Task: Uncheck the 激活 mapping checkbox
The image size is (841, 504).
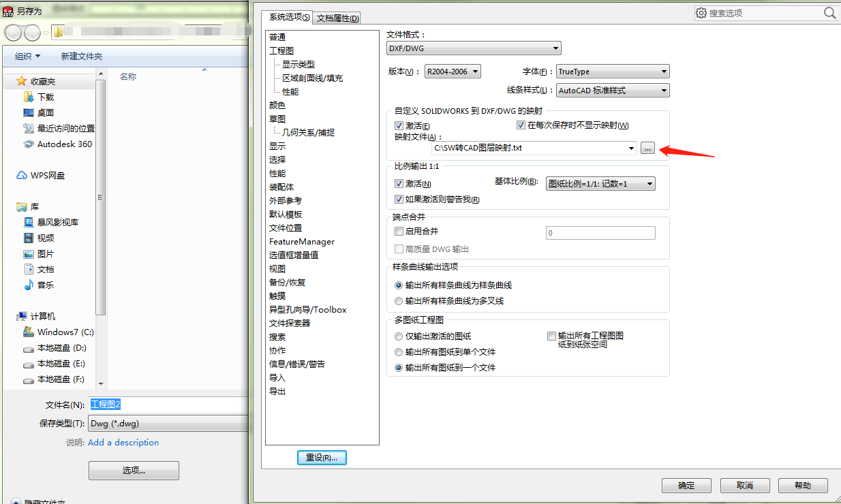Action: pyautogui.click(x=399, y=126)
